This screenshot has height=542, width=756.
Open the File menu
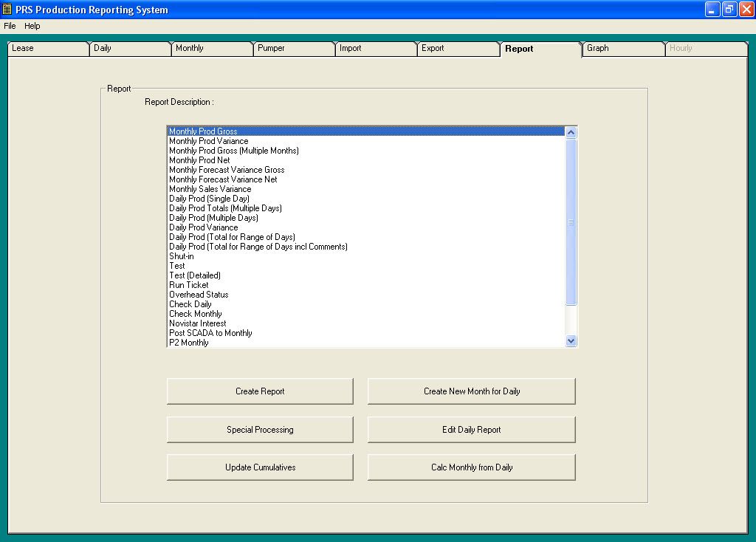tap(10, 26)
